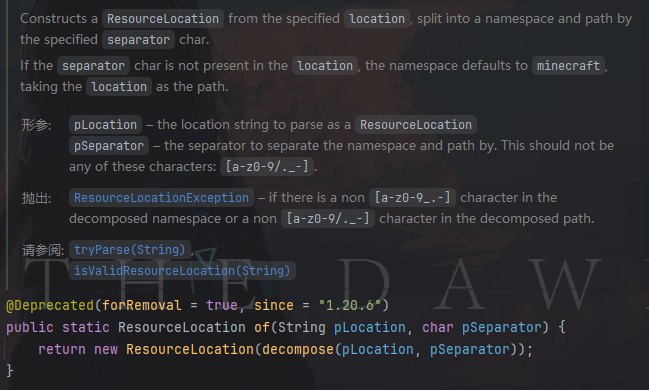Click the char type in the signature

point(437,327)
